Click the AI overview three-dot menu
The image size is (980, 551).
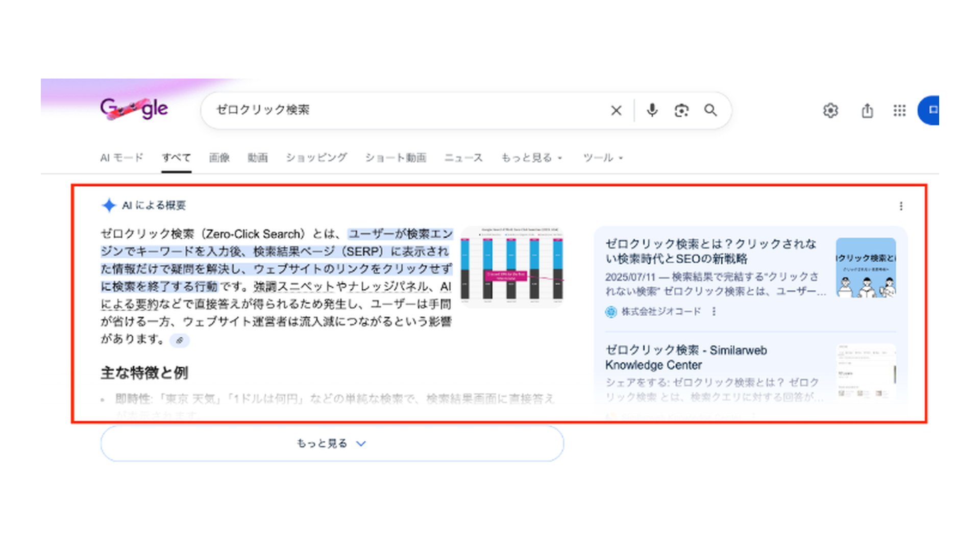[901, 206]
